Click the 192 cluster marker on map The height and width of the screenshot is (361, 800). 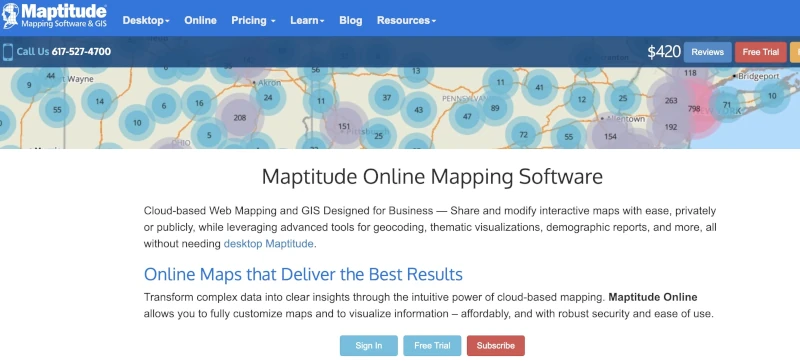pyautogui.click(x=670, y=127)
